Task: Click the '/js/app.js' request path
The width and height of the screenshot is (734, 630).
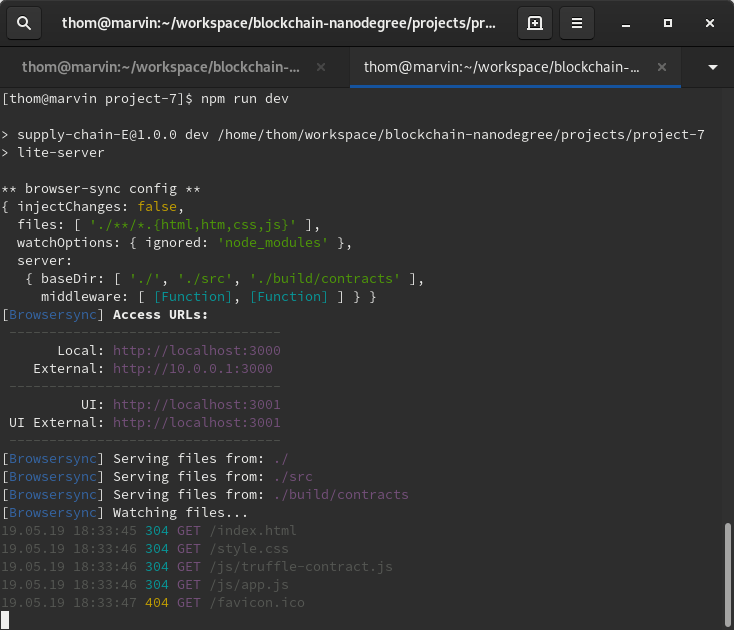Action: point(249,585)
